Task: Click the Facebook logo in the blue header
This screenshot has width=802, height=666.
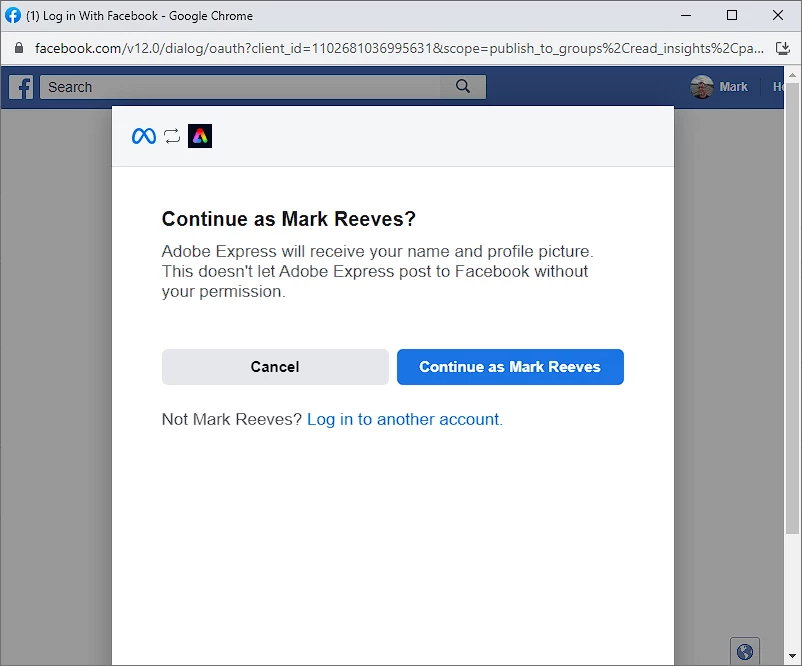Action: pos(21,87)
